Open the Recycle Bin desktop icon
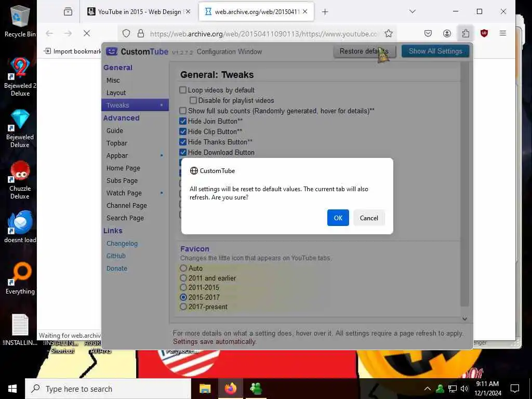532x399 pixels. pyautogui.click(x=20, y=21)
